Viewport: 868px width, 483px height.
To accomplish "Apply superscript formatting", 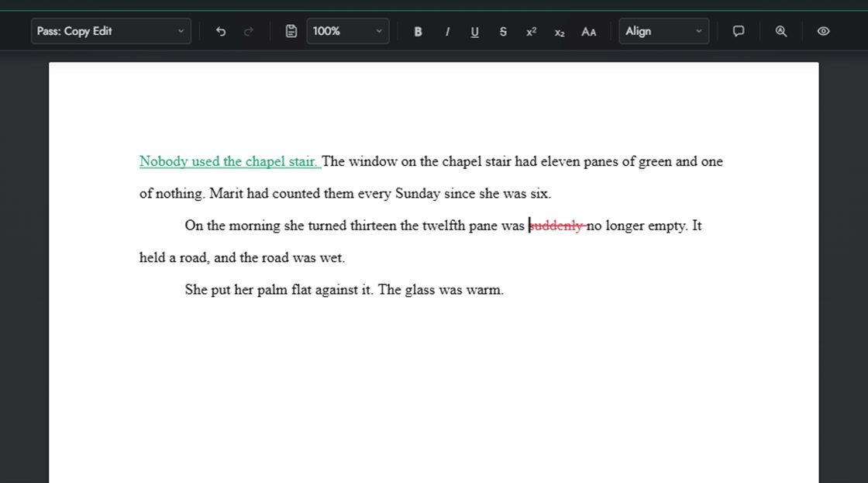I will (532, 32).
